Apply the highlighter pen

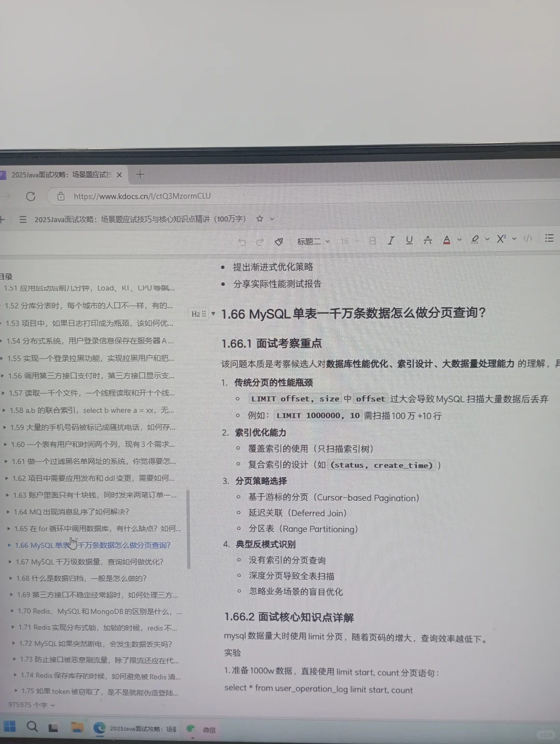click(x=474, y=239)
